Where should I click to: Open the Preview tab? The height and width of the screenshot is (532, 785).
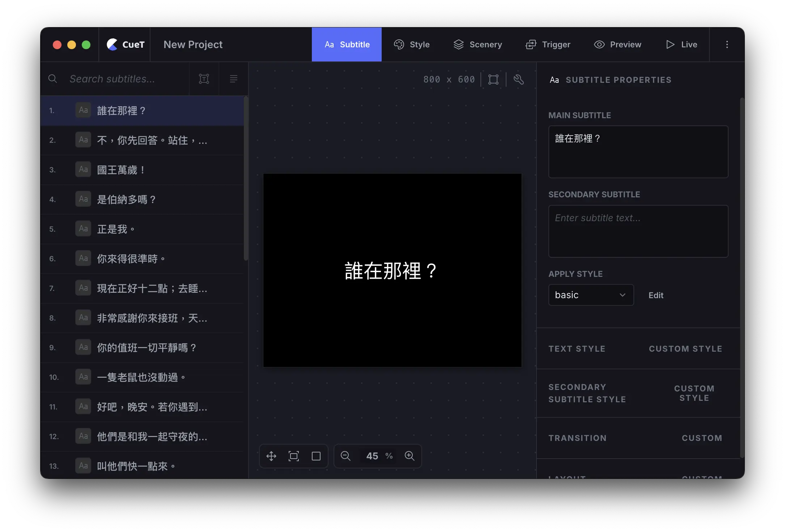coord(618,44)
